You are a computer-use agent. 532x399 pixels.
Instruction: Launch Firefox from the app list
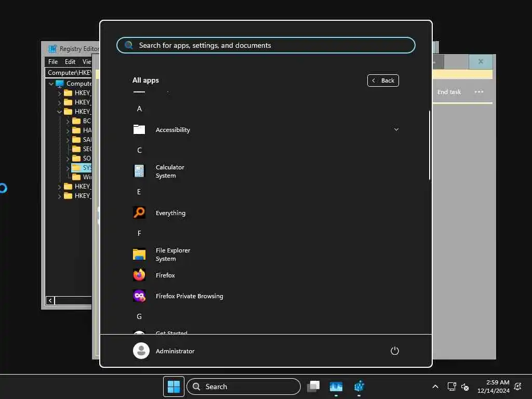point(265,275)
